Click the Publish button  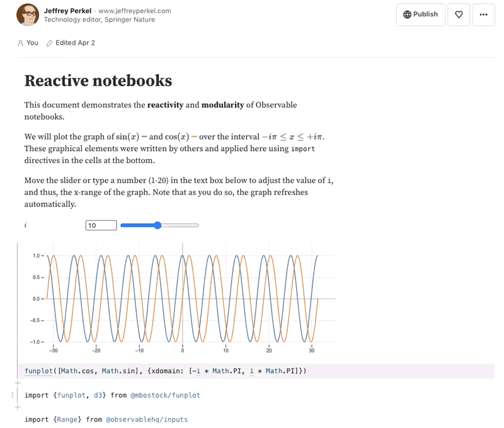click(x=421, y=14)
